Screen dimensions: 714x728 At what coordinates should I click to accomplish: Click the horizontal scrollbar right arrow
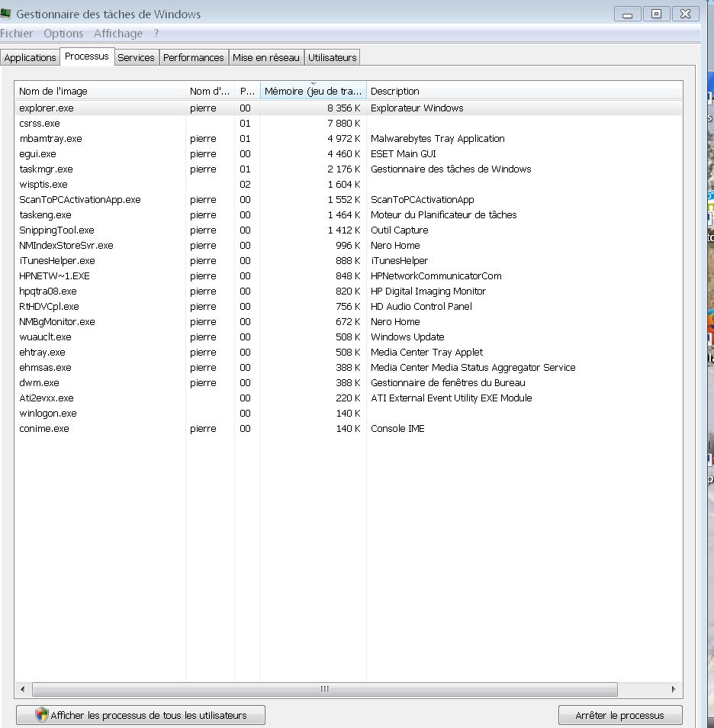click(x=674, y=689)
